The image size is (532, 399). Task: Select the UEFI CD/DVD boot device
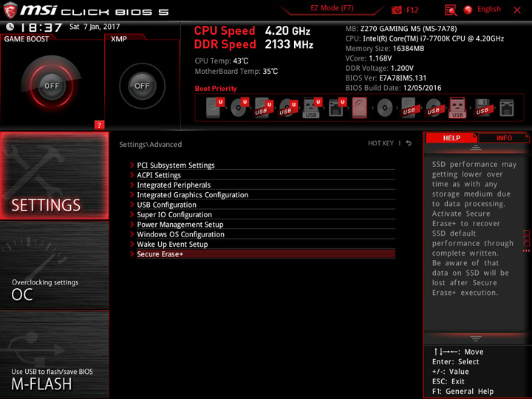pos(239,108)
